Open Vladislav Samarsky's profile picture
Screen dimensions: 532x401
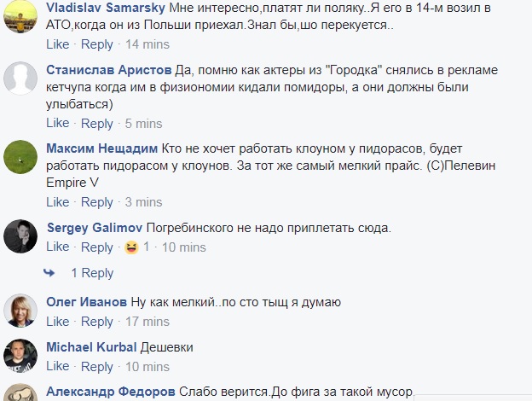(x=20, y=18)
